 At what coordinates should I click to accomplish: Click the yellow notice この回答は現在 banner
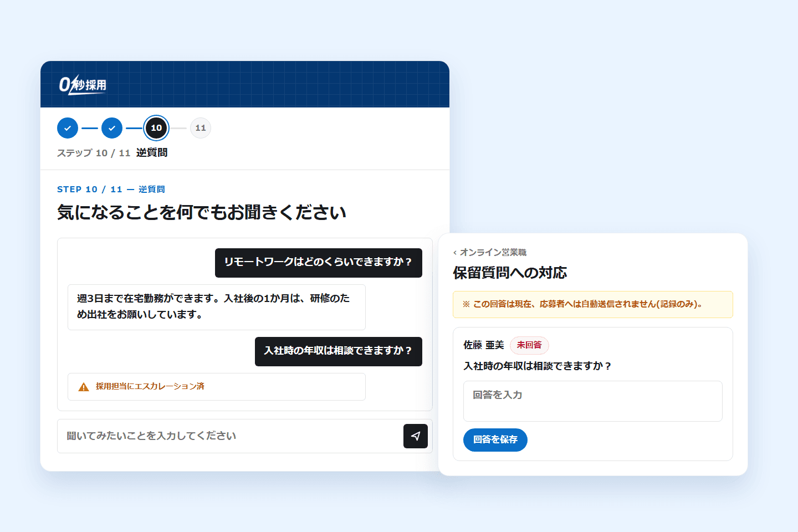pos(593,304)
